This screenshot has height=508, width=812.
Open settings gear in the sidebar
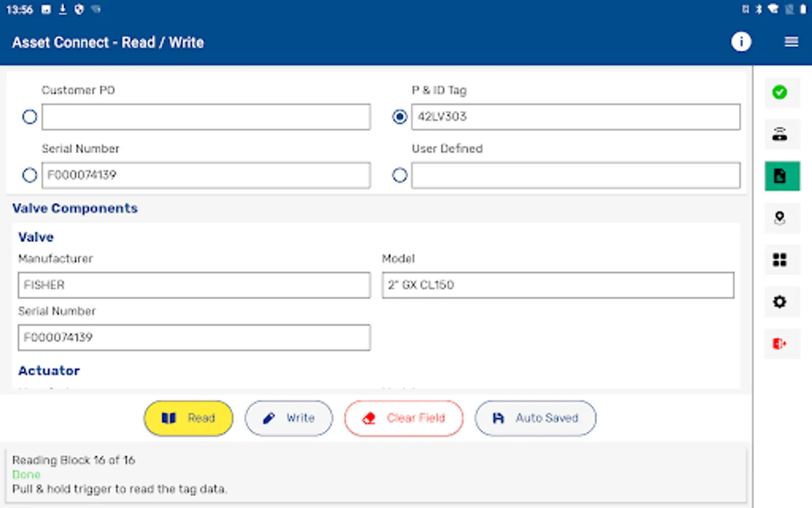click(780, 301)
